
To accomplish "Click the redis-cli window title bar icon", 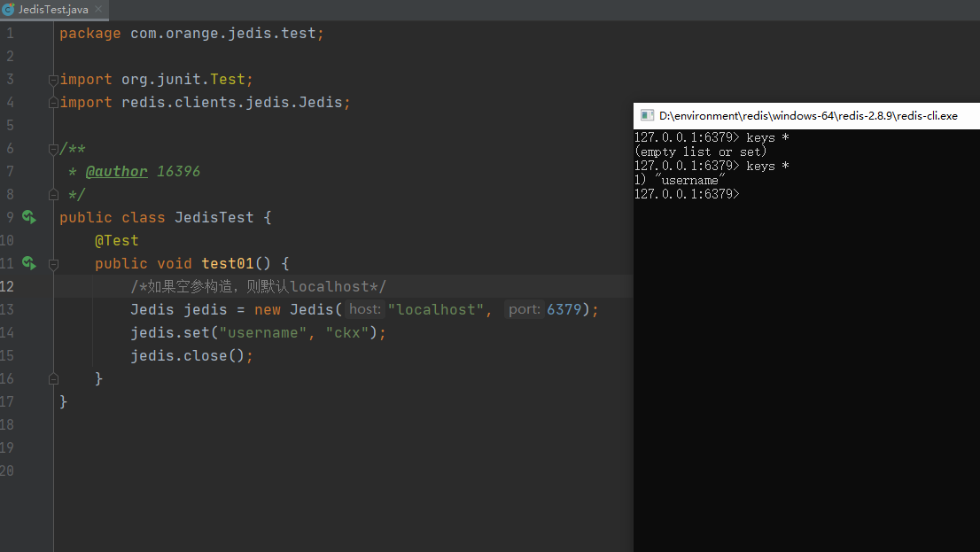I will coord(648,116).
